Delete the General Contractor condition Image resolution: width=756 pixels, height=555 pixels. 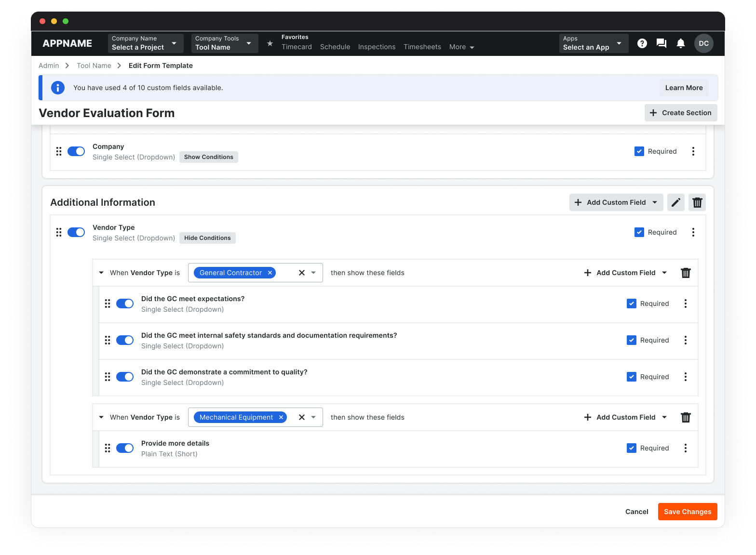[685, 273]
